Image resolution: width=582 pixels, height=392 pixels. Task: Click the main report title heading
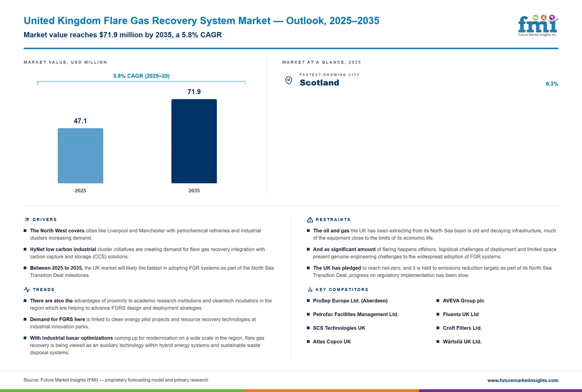coord(201,21)
